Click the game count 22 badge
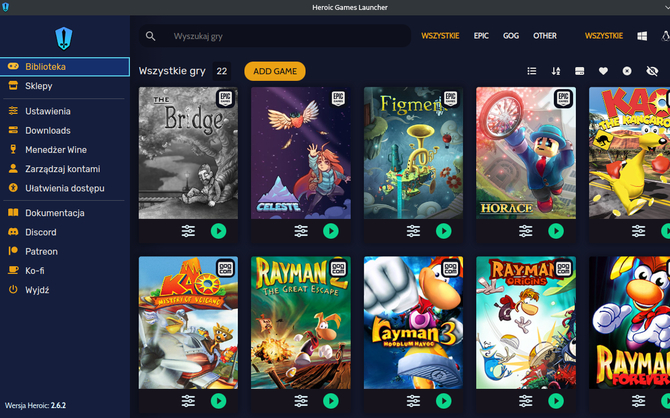The width and height of the screenshot is (670, 418). click(x=222, y=71)
